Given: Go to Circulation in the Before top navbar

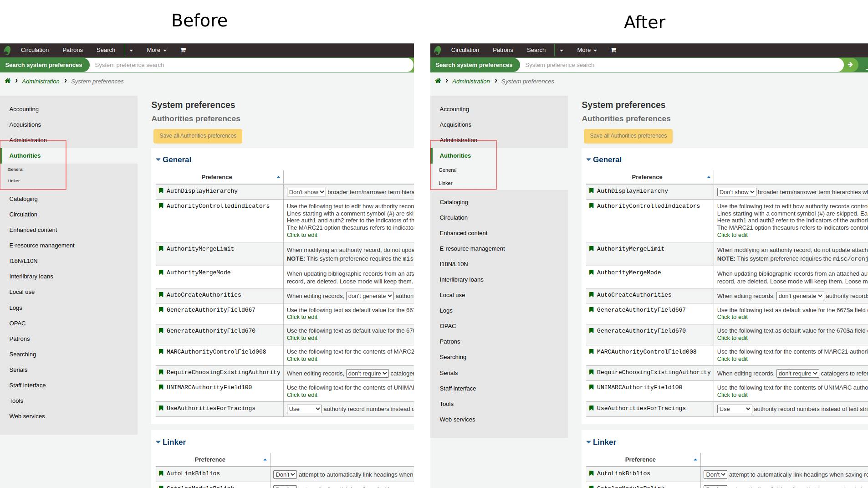Looking at the screenshot, I should pos(35,50).
